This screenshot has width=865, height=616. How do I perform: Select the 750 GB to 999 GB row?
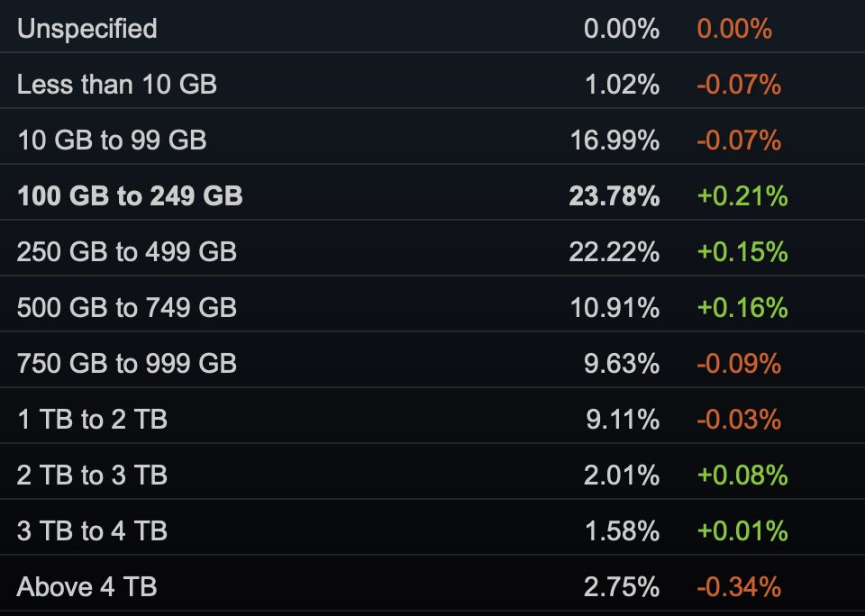click(432, 359)
